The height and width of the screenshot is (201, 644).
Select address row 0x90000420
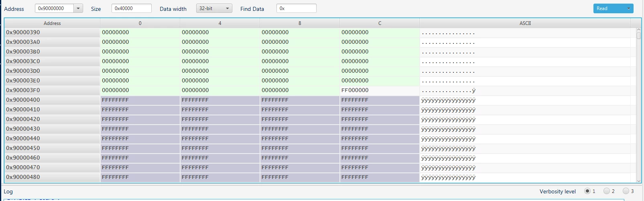(52, 119)
